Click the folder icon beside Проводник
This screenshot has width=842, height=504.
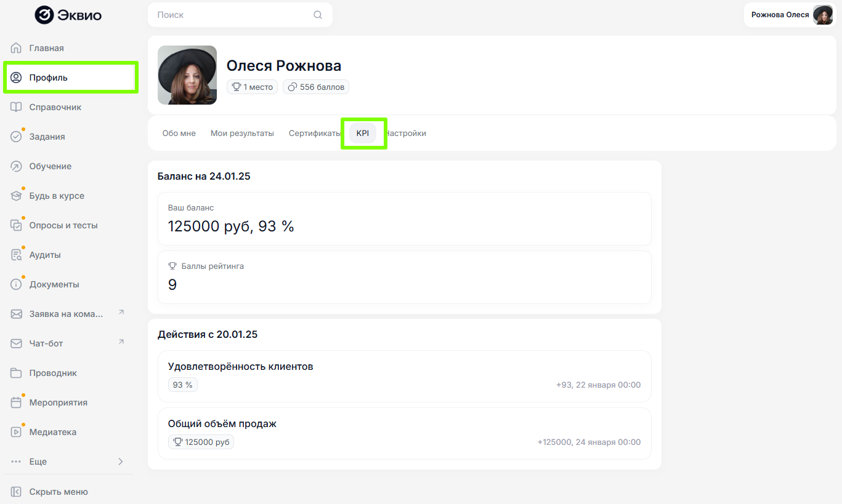pos(17,373)
